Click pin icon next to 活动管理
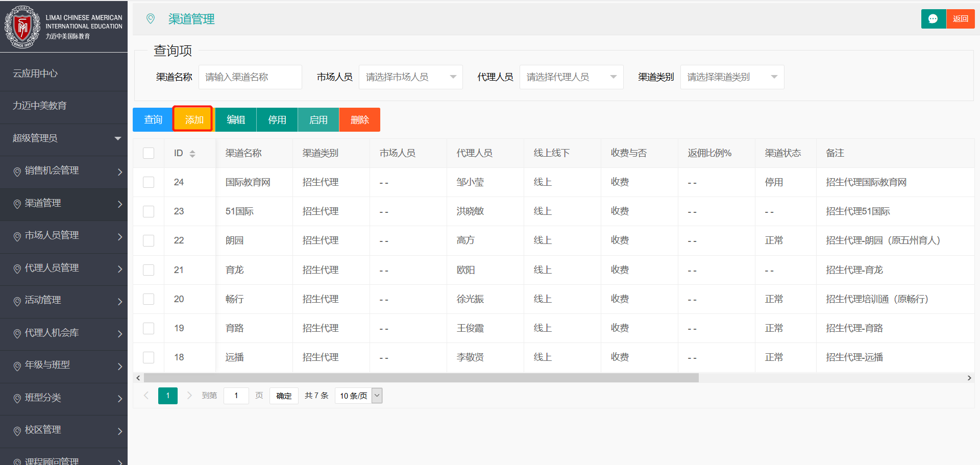This screenshot has width=980, height=465. point(17,301)
